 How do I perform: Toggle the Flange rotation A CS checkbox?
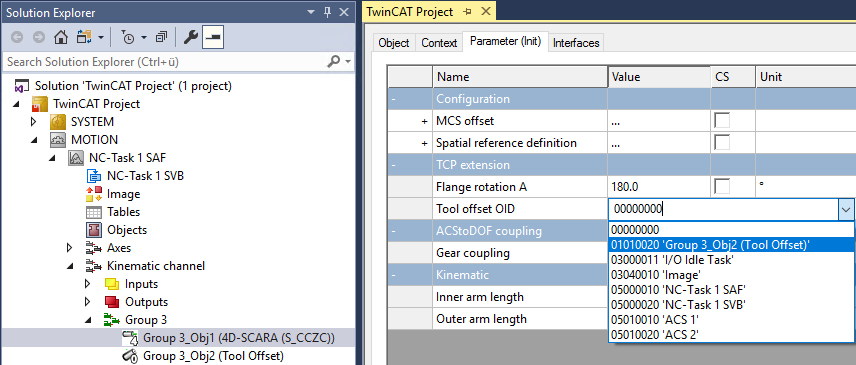coord(722,187)
